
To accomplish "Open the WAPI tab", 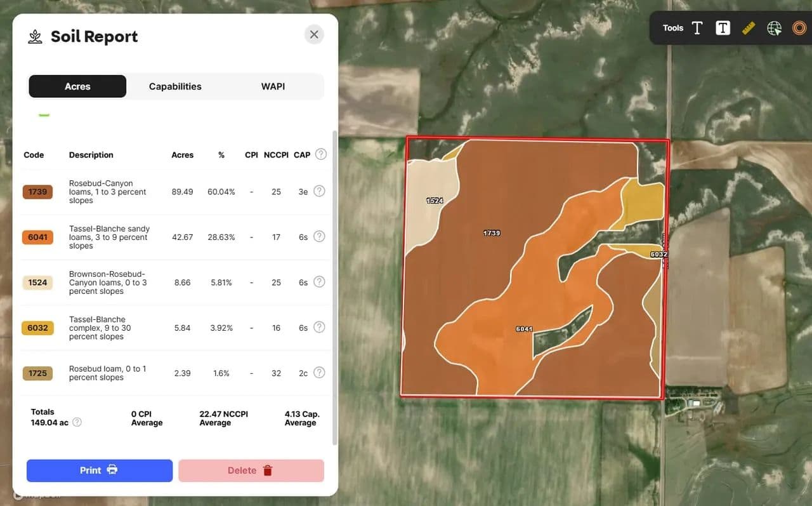I will [x=273, y=86].
